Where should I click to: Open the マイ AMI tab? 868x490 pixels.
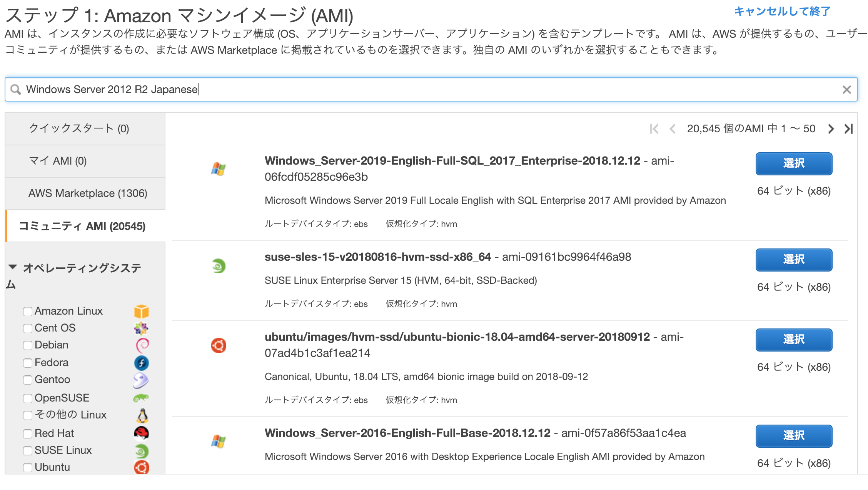(x=58, y=161)
